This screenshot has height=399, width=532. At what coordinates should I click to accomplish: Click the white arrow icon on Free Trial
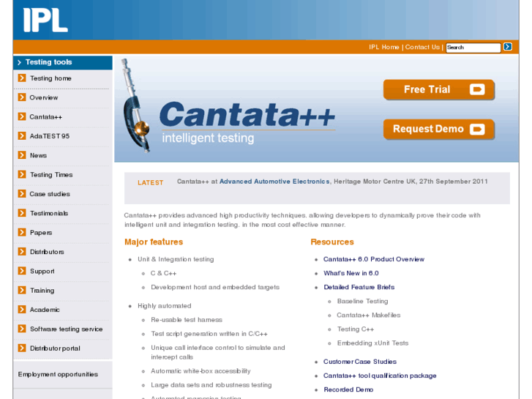(477, 89)
